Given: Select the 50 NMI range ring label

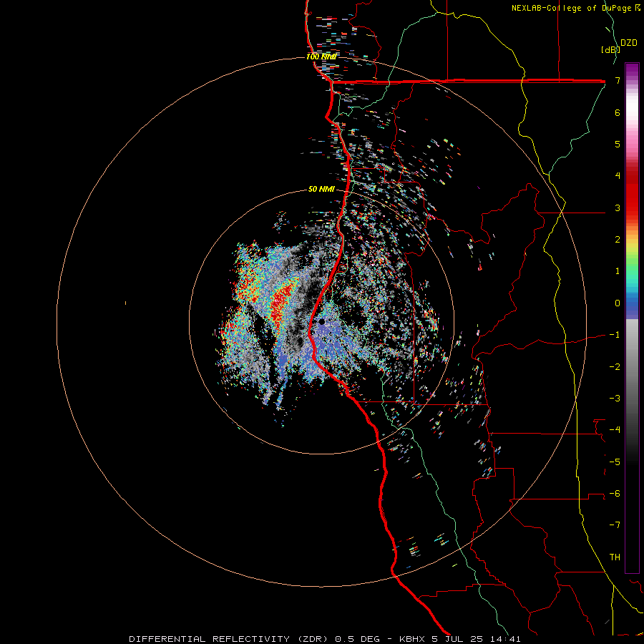Looking at the screenshot, I should [x=321, y=189].
